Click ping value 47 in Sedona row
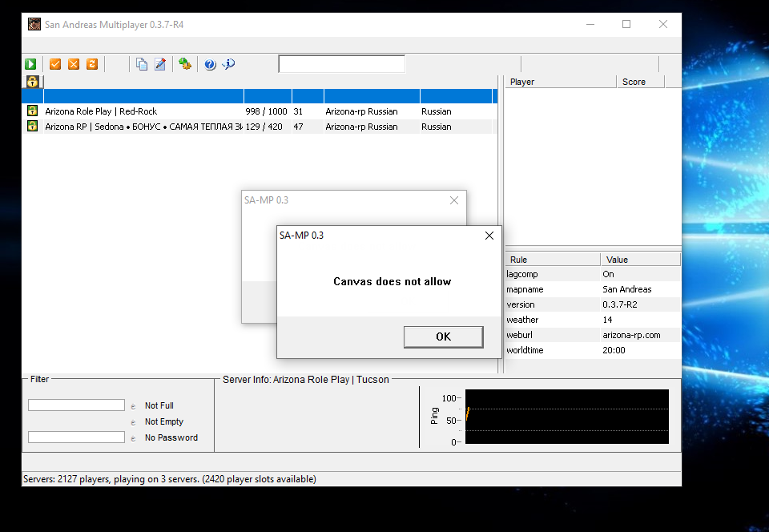The height and width of the screenshot is (532, 769). pyautogui.click(x=298, y=127)
